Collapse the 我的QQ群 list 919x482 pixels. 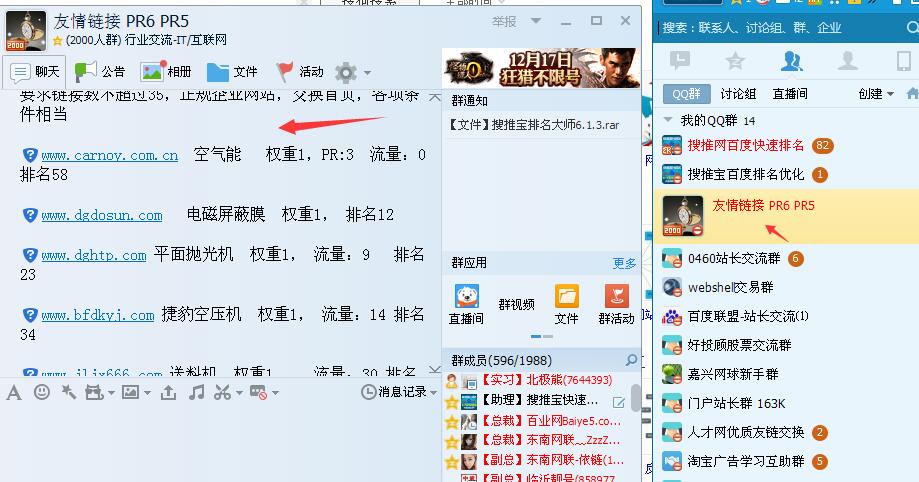click(667, 120)
